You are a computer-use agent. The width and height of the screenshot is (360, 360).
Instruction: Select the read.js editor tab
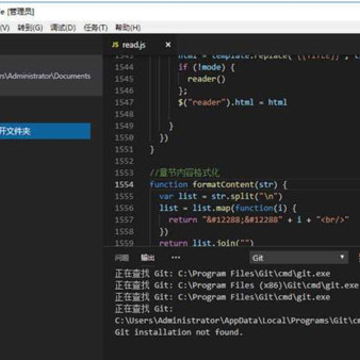(x=140, y=45)
